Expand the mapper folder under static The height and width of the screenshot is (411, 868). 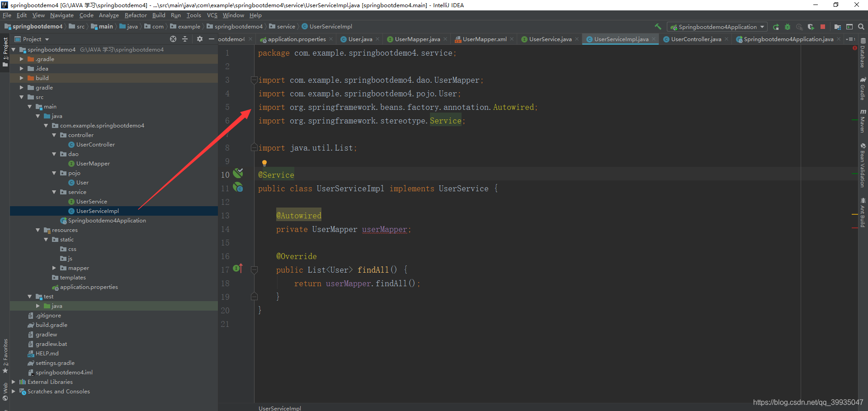click(x=54, y=268)
